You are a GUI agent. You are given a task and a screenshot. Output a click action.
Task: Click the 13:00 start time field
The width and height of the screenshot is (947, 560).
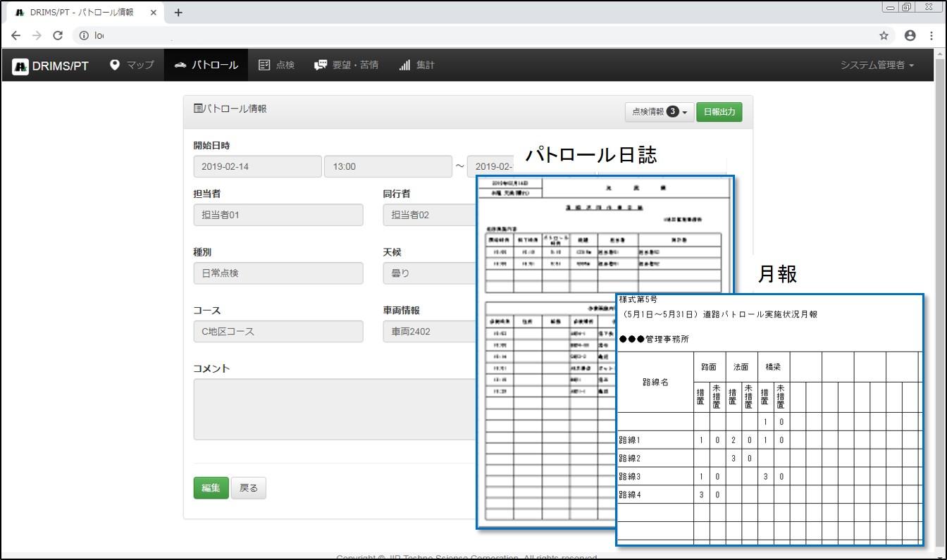pos(388,167)
